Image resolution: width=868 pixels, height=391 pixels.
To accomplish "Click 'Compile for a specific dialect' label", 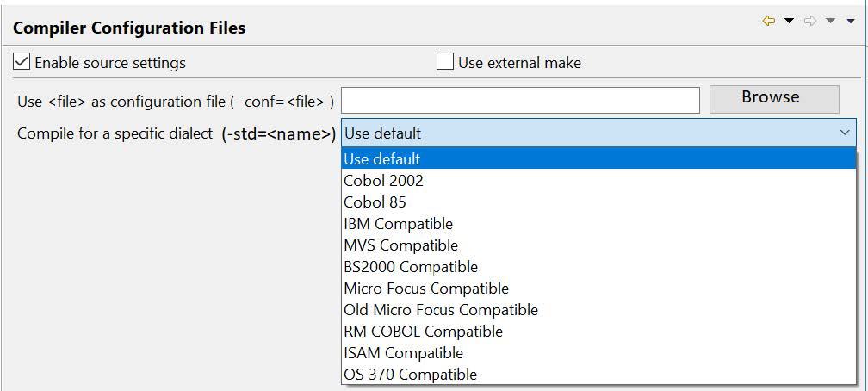I will coord(115,133).
